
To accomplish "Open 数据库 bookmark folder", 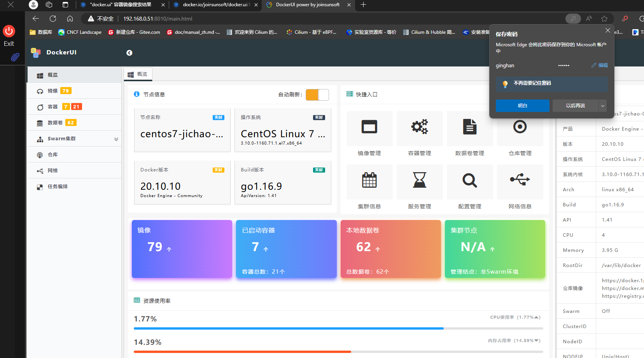I will coord(41,32).
